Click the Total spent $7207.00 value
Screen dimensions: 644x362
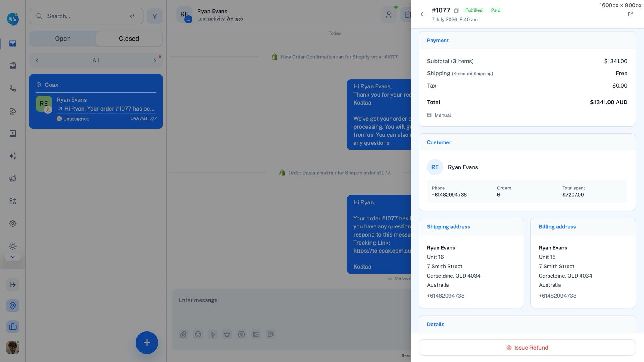tap(573, 195)
